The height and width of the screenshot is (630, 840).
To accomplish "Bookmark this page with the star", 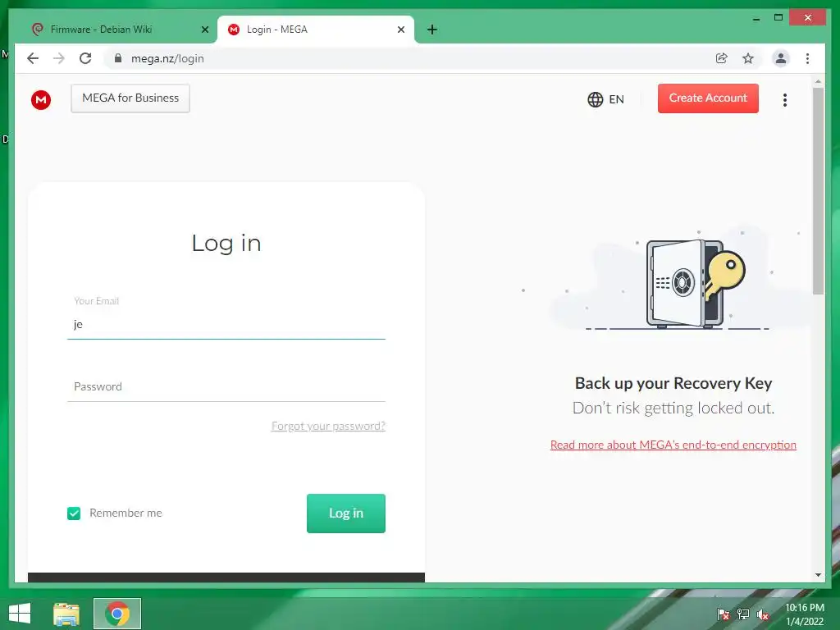I will tap(748, 58).
